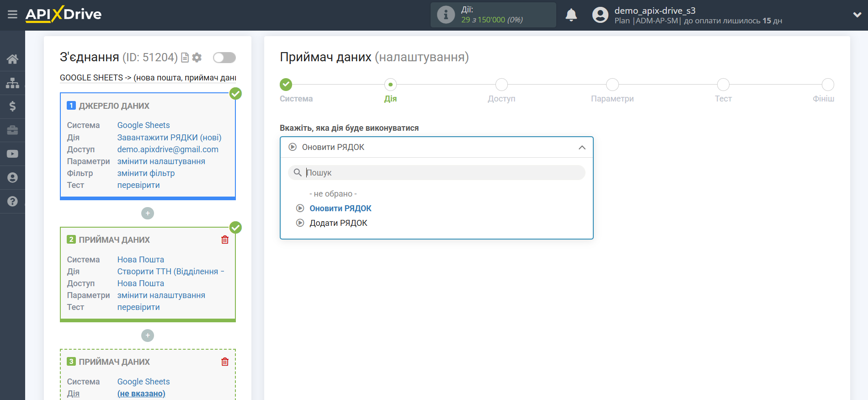Open profile sidebar icon
The width and height of the screenshot is (868, 400).
12,178
